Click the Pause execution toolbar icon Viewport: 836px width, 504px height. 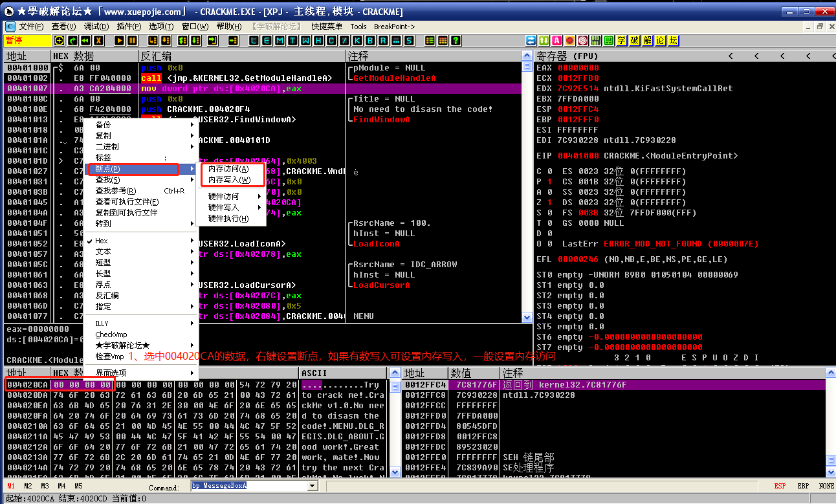click(x=132, y=41)
